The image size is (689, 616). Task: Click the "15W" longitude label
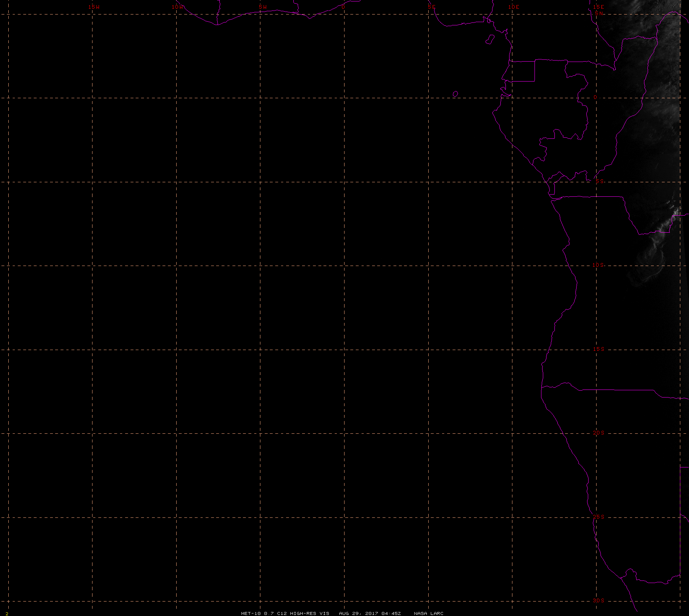click(94, 7)
